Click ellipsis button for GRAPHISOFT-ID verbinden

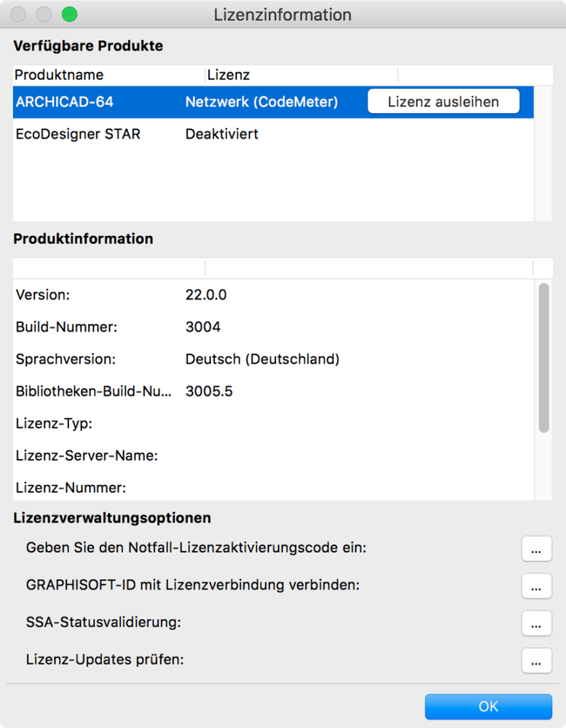[536, 587]
